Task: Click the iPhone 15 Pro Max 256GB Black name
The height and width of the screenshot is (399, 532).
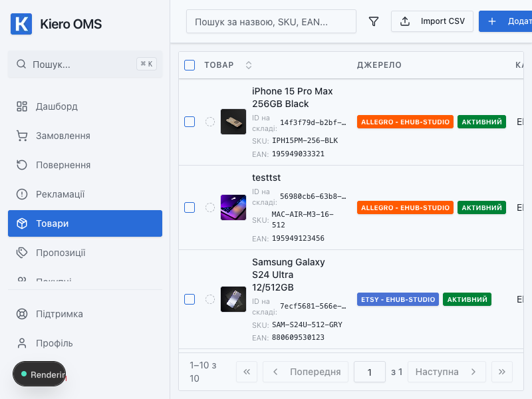Action: click(292, 97)
